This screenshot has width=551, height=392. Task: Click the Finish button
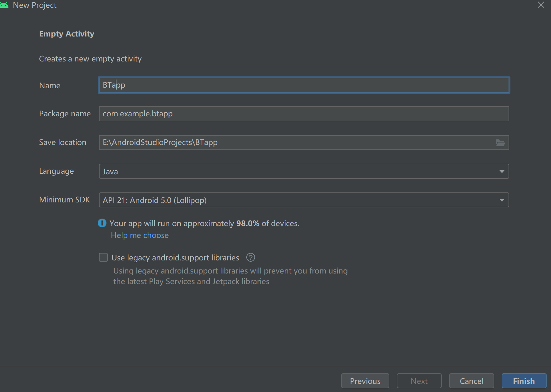click(x=524, y=381)
